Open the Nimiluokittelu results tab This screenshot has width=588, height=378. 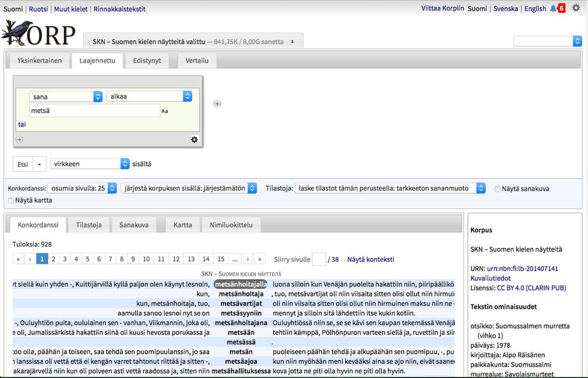[231, 225]
